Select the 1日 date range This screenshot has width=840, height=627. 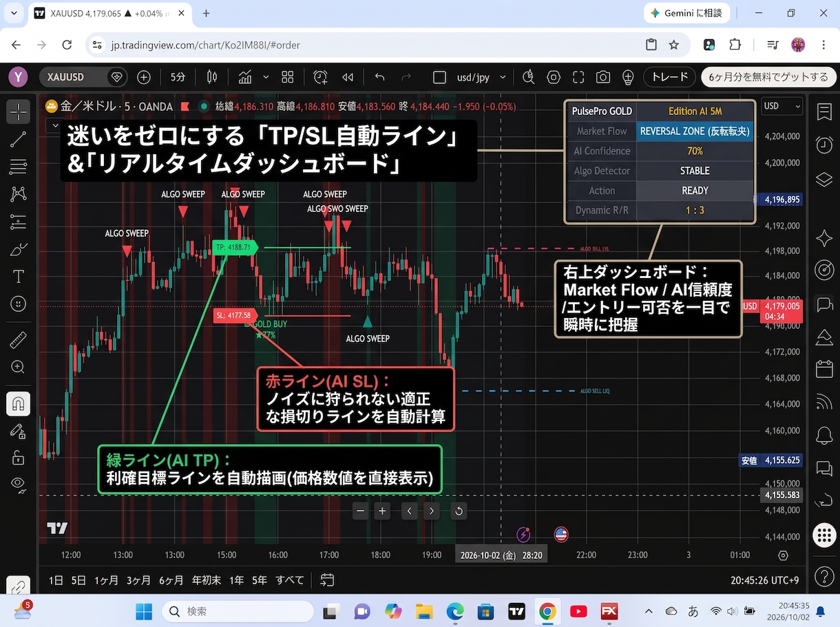pyautogui.click(x=56, y=580)
